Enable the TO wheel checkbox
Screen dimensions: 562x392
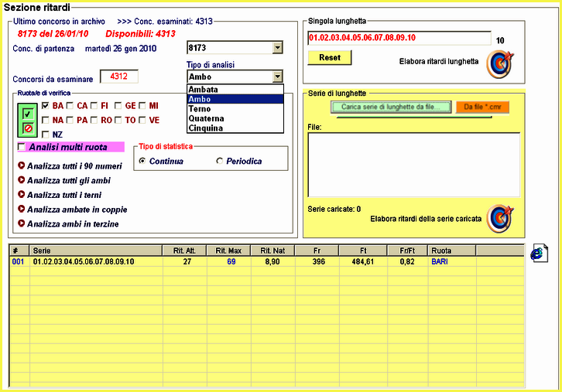[118, 120]
